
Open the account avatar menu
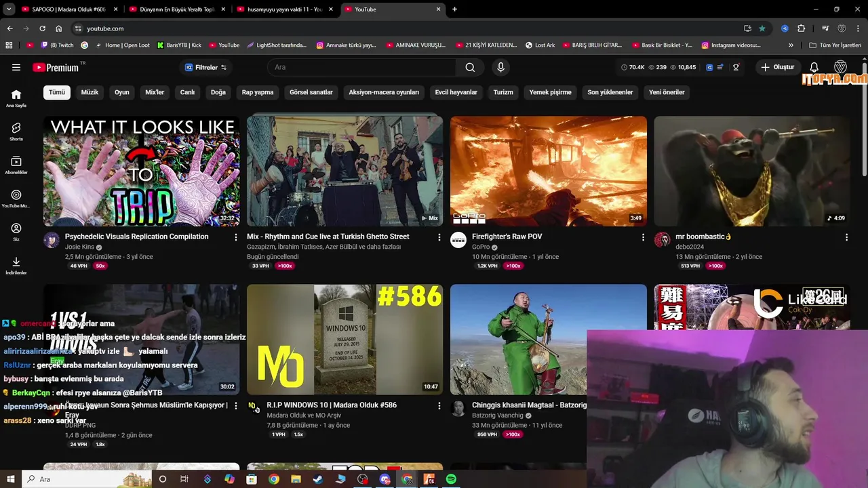click(840, 67)
